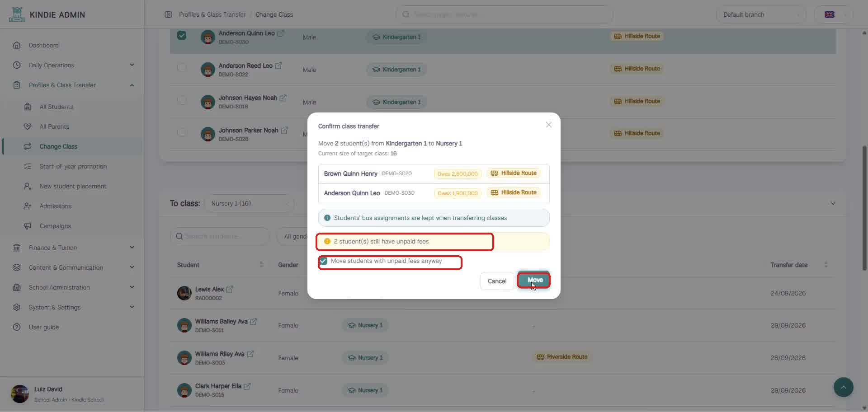
Task: Close the Confirm class transfer dialog
Action: pos(548,125)
